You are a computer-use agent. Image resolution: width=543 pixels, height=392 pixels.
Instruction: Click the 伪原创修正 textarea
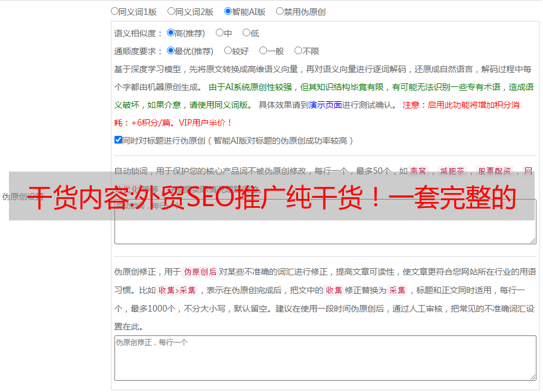click(x=325, y=358)
